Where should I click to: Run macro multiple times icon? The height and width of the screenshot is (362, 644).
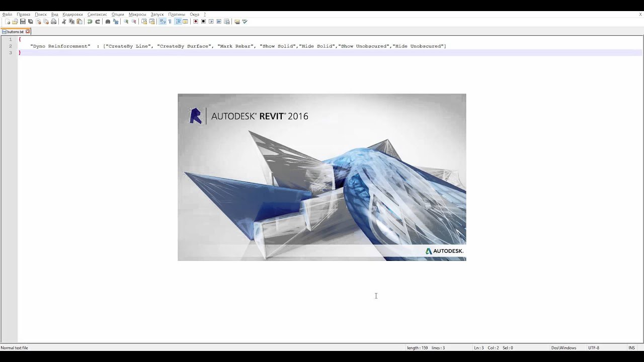219,22
